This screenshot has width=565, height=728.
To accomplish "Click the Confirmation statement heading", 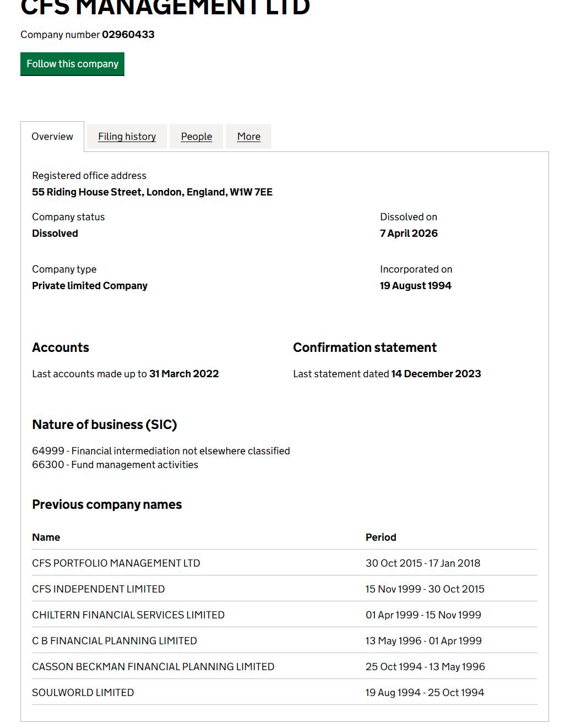I will [x=365, y=347].
